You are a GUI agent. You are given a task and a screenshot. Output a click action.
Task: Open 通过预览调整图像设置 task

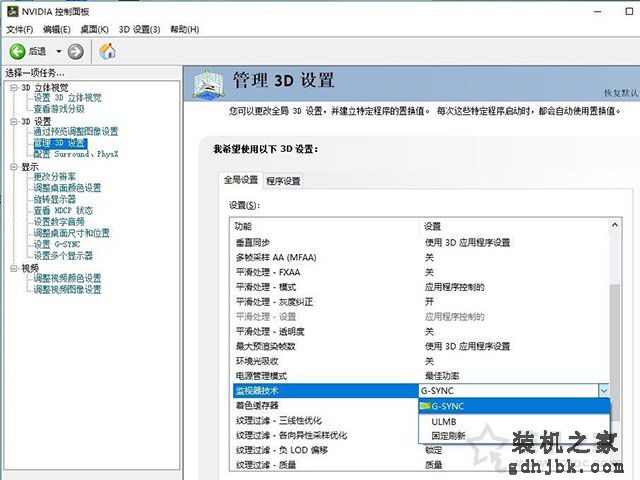[x=76, y=131]
